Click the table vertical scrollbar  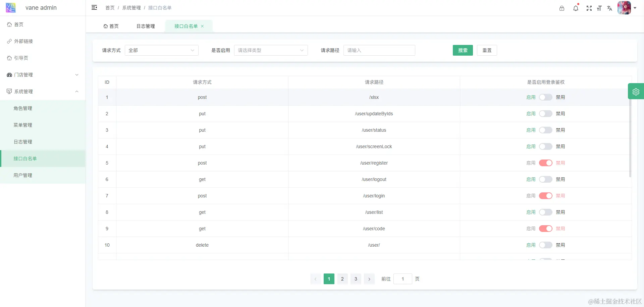click(x=630, y=133)
